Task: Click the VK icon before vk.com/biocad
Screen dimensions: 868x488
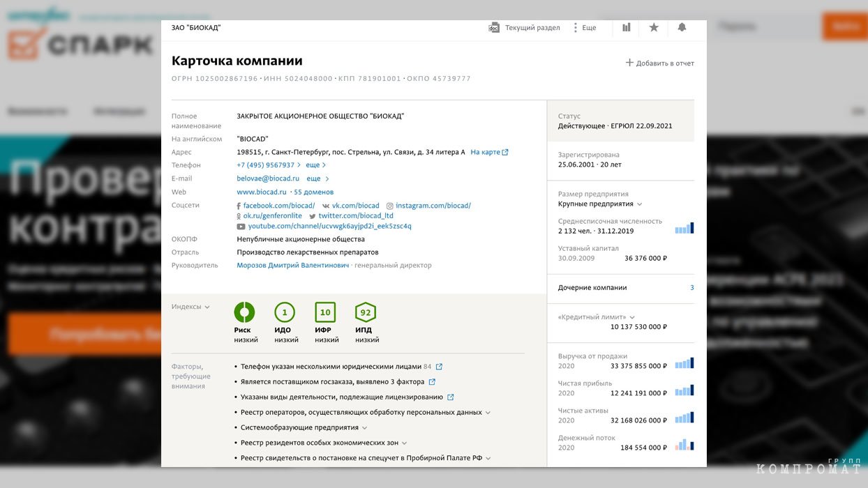Action: pyautogui.click(x=326, y=206)
